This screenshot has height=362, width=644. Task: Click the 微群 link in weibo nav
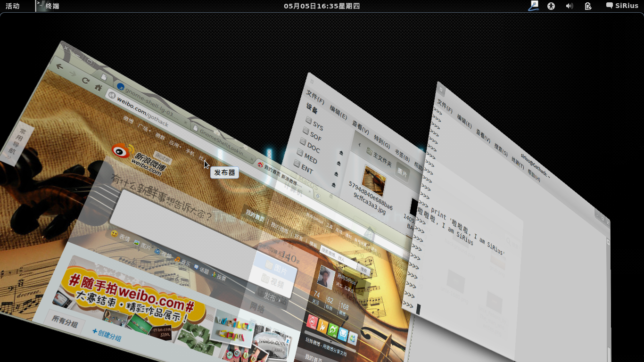[x=160, y=136]
